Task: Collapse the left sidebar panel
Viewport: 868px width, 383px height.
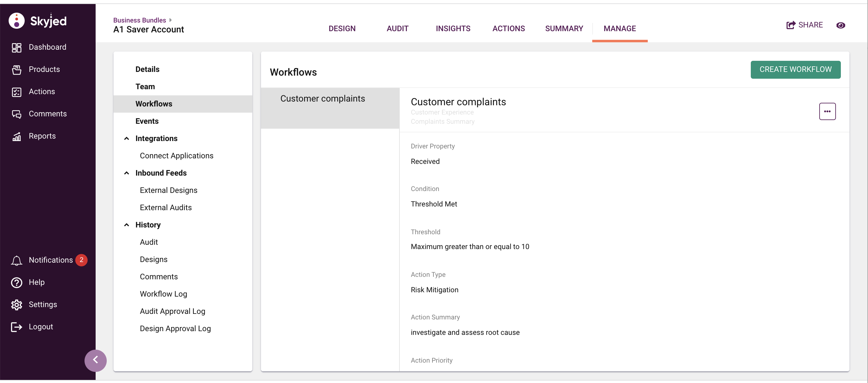Action: 95,360
